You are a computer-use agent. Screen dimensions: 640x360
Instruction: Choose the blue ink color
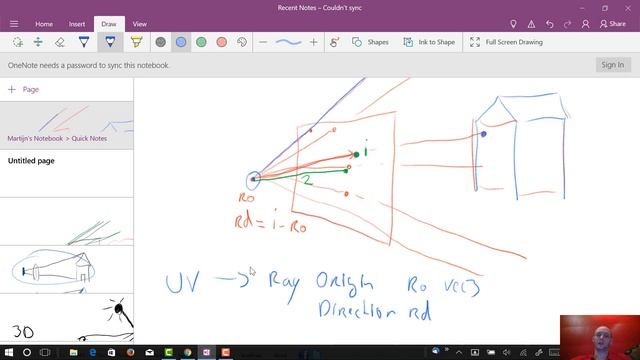coord(181,42)
